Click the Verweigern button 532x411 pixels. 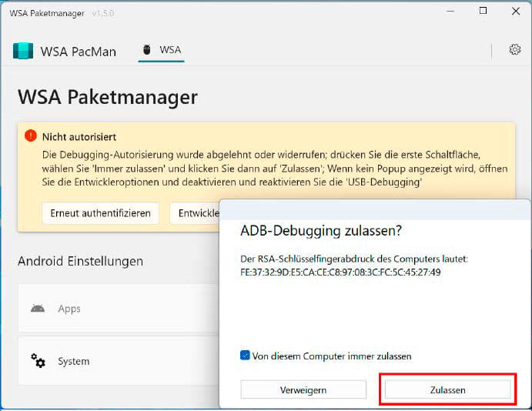point(303,390)
